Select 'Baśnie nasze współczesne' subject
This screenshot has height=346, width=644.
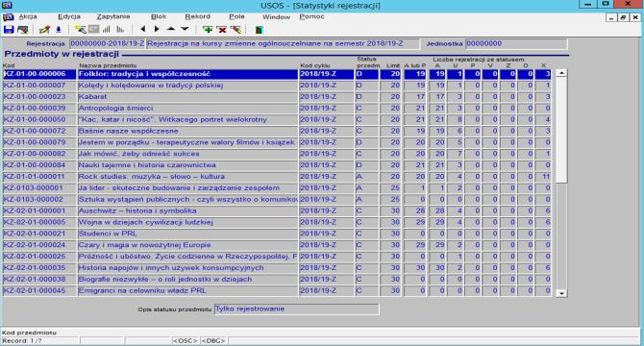[x=187, y=131]
